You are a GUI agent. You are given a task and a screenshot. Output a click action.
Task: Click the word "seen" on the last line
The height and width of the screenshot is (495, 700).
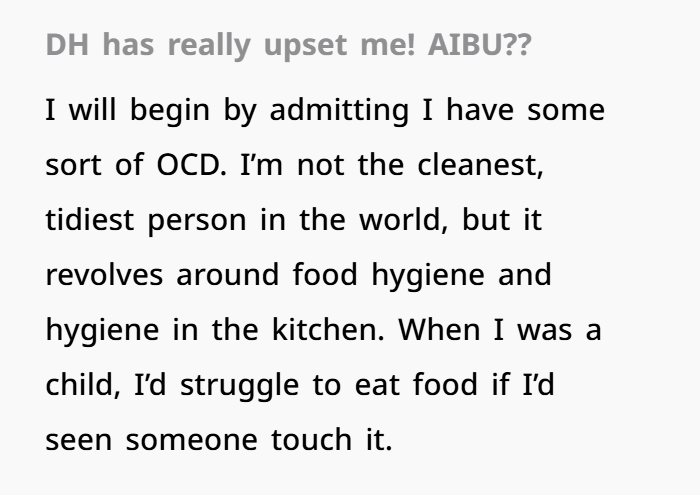[79, 441]
